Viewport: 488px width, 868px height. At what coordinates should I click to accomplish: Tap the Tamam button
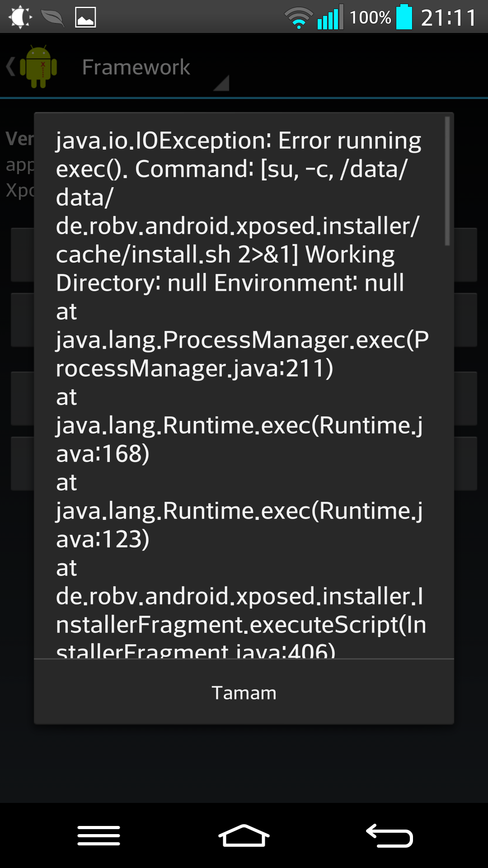[244, 692]
